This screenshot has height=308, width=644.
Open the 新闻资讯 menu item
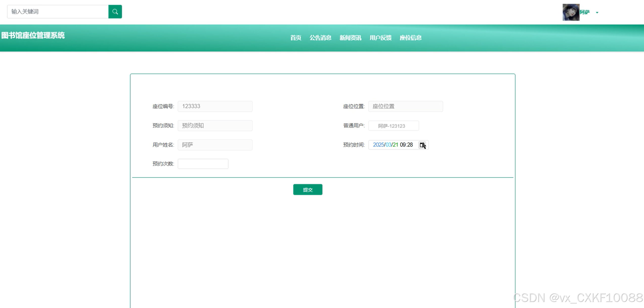coord(350,38)
